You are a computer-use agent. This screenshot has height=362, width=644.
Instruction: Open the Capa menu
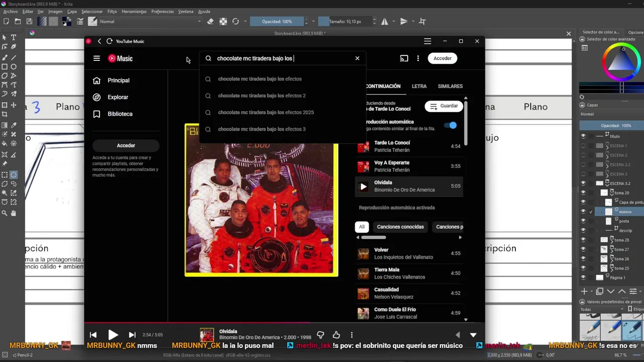(x=72, y=11)
